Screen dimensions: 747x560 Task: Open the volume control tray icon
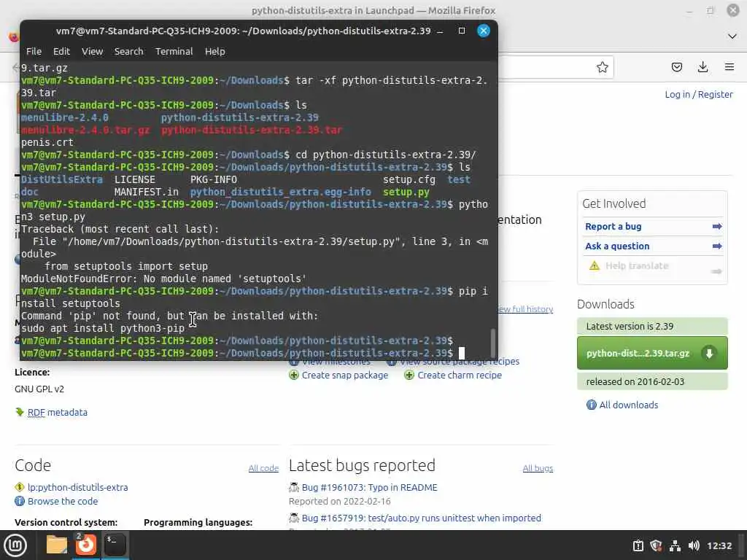694,545
